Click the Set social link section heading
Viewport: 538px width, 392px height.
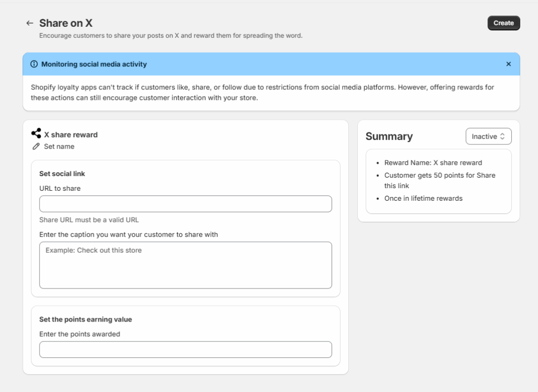(x=62, y=174)
